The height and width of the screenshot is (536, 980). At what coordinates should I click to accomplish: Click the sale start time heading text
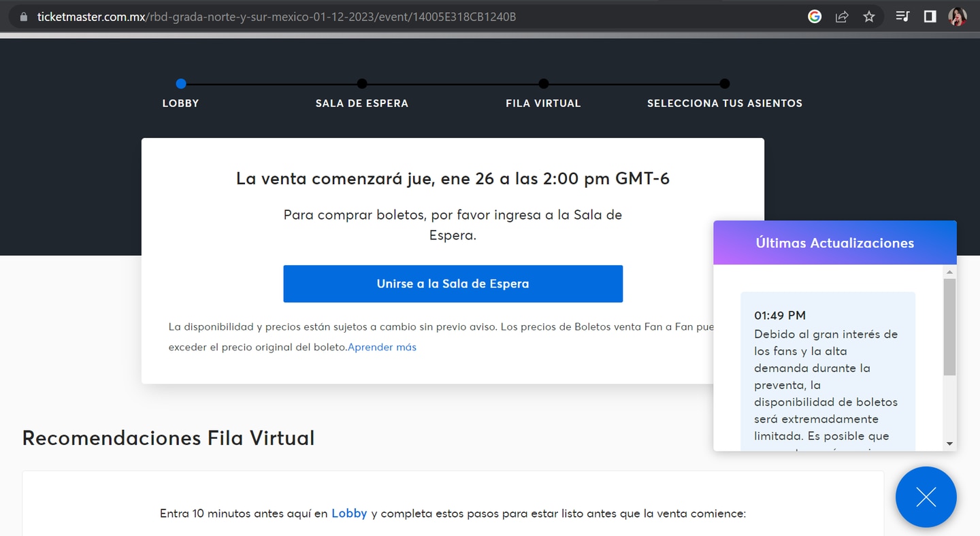[x=453, y=179]
